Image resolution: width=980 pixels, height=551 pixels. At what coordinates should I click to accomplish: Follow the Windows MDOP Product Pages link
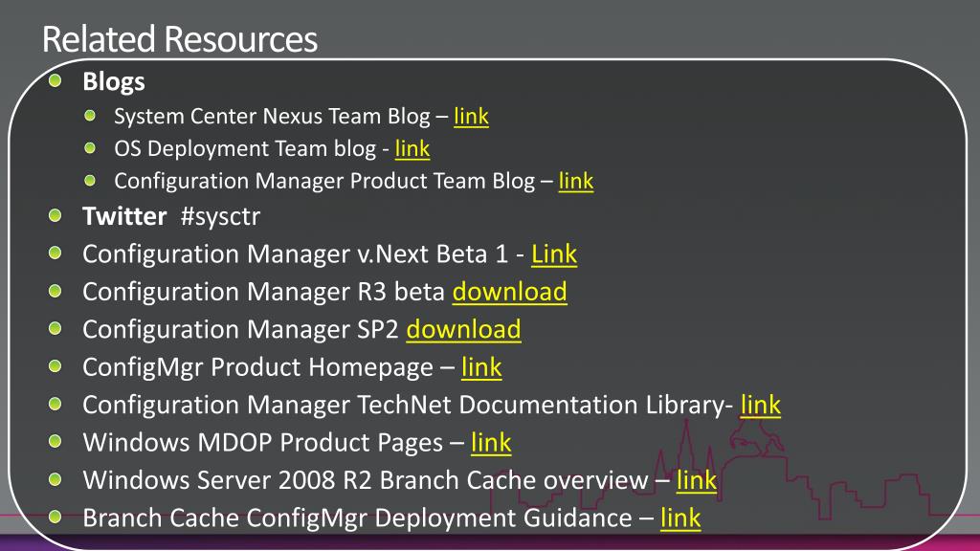point(491,442)
